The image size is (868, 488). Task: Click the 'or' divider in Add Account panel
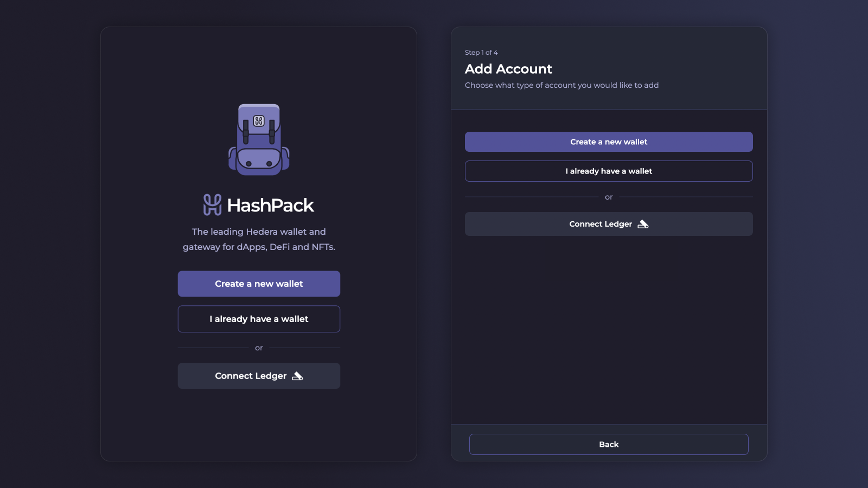[x=609, y=197]
